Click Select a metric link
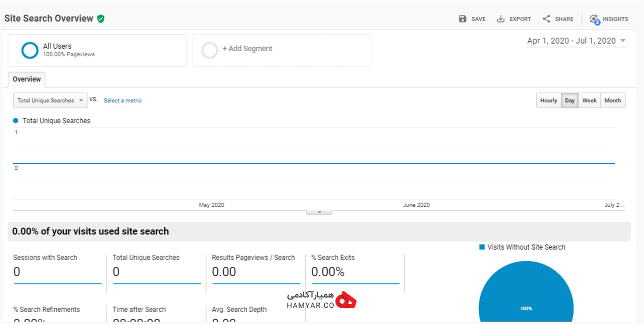The width and height of the screenshot is (644, 324). (x=123, y=100)
